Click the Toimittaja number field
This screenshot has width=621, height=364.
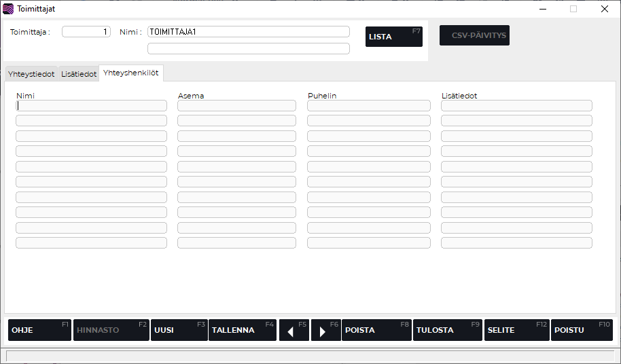tap(86, 32)
